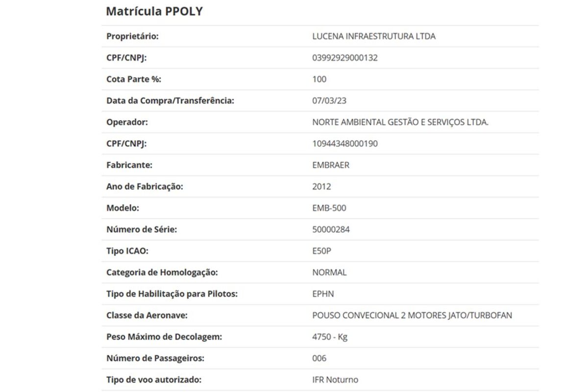Click the "Proprietário:" field label

[132, 36]
